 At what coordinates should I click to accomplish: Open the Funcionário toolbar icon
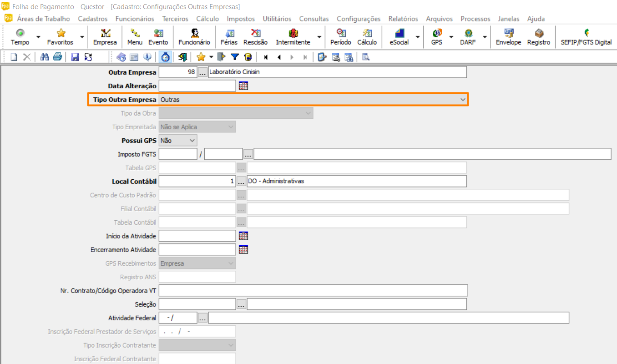tap(194, 37)
